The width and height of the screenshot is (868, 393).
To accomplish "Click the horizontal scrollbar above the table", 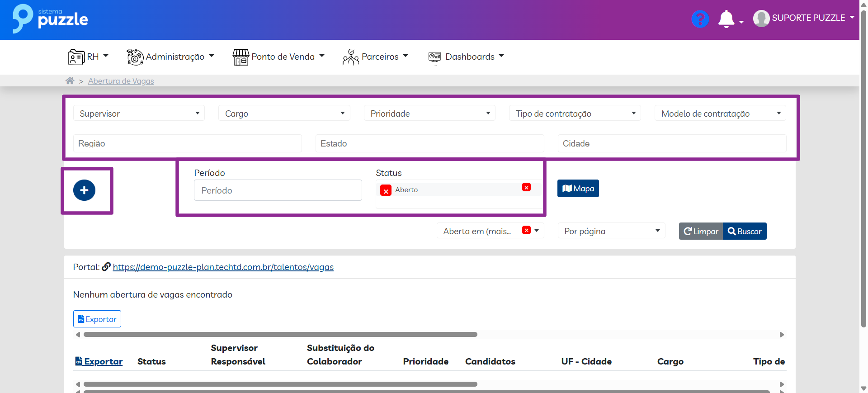I will coord(280,335).
